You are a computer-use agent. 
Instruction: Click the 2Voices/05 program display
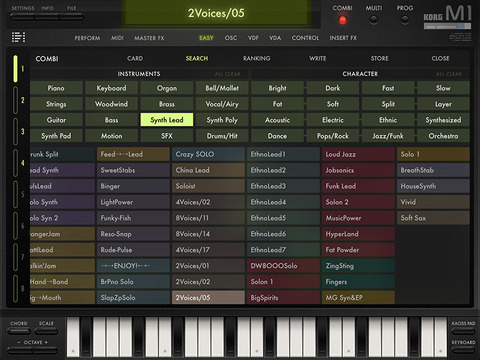[216, 13]
